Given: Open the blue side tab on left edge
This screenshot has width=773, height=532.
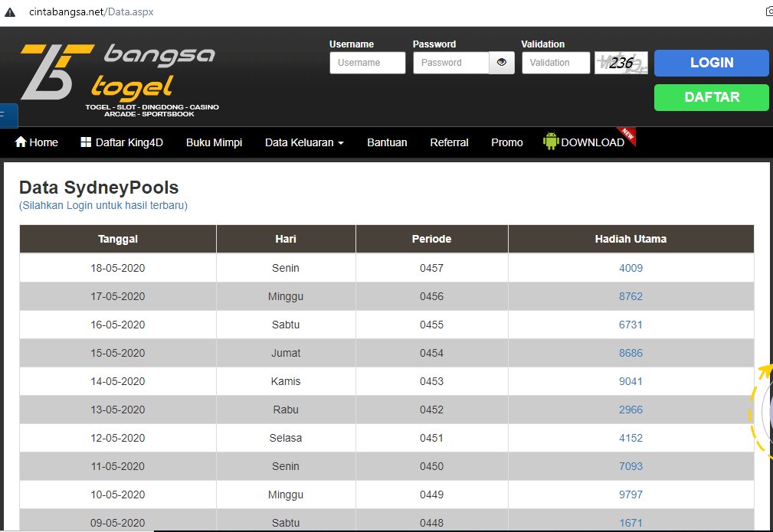Looking at the screenshot, I should 8,116.
